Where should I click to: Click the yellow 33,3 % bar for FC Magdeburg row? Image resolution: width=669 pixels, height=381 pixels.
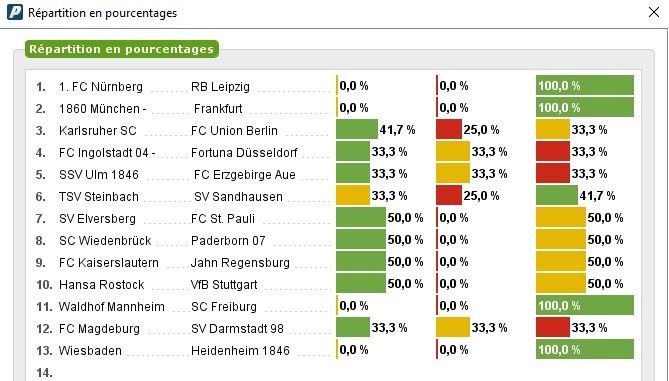pos(453,327)
